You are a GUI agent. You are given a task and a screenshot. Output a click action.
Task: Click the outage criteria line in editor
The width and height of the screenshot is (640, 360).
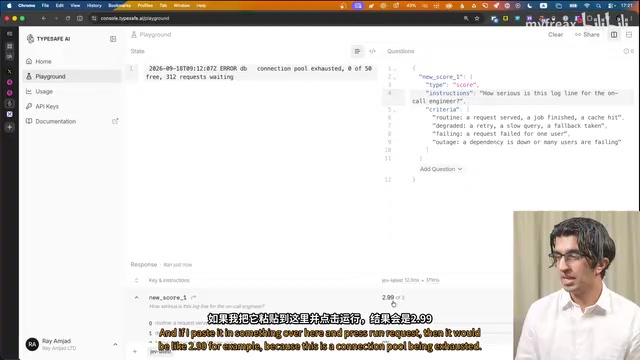point(527,142)
